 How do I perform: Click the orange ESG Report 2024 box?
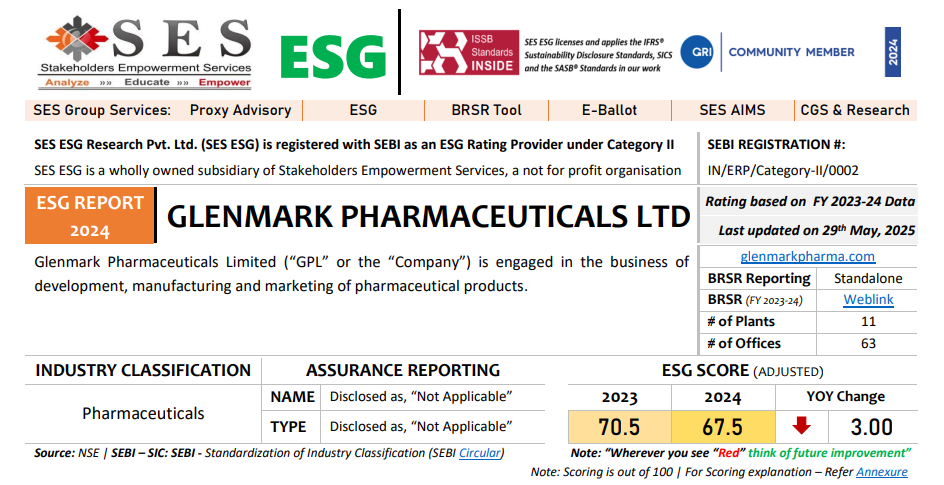click(90, 215)
